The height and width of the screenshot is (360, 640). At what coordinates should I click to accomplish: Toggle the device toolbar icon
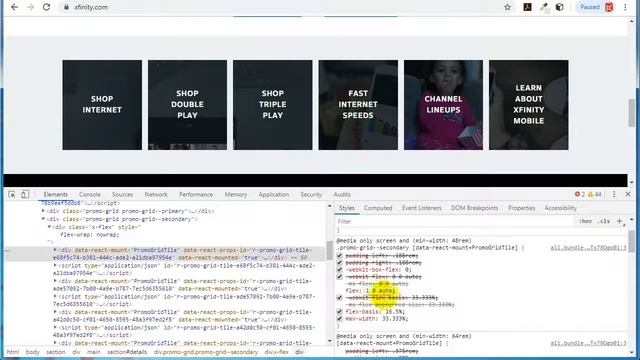pos(25,194)
